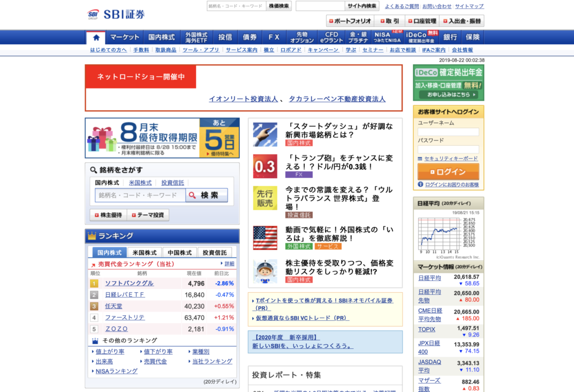This screenshot has width=574, height=392.
Task: Open the NISA つみたてNISA menu
Action: coord(387,38)
